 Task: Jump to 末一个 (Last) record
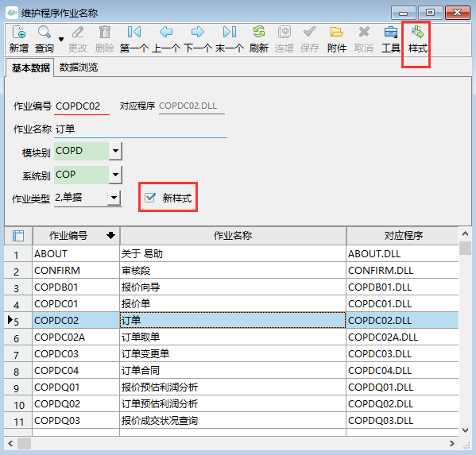230,40
